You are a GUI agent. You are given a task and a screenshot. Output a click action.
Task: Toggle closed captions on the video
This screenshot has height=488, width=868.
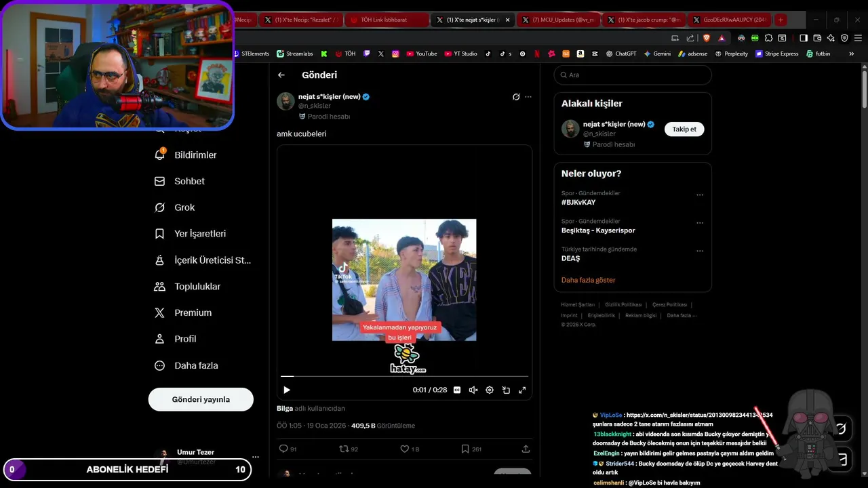(457, 390)
